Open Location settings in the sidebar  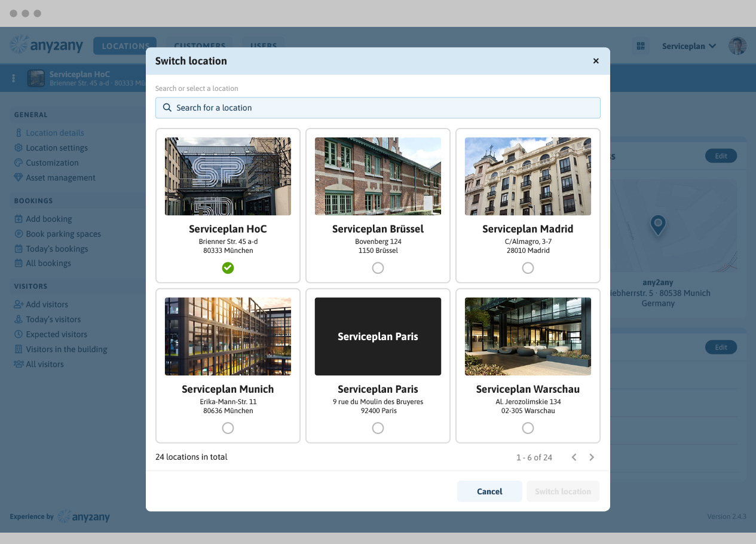(56, 148)
